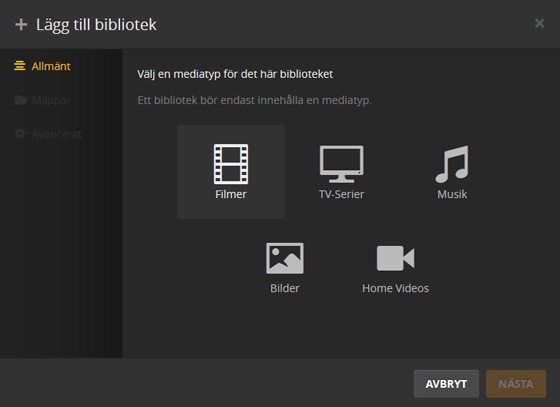Click the Allmänt list icon

pos(20,66)
